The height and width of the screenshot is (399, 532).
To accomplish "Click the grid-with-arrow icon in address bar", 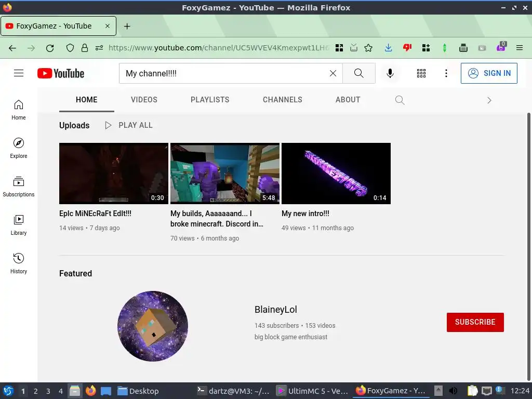I will click(339, 48).
